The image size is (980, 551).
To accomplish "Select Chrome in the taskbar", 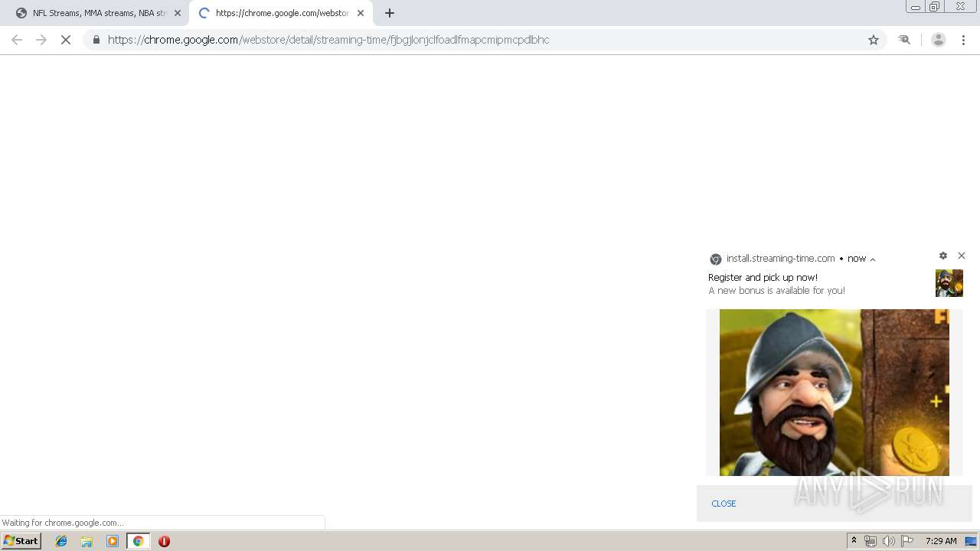I will click(138, 541).
